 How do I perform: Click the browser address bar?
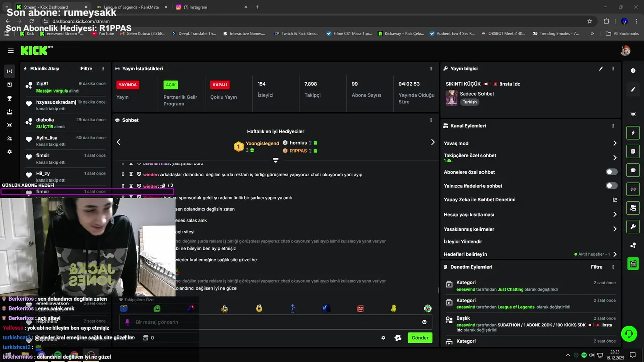pos(312,21)
